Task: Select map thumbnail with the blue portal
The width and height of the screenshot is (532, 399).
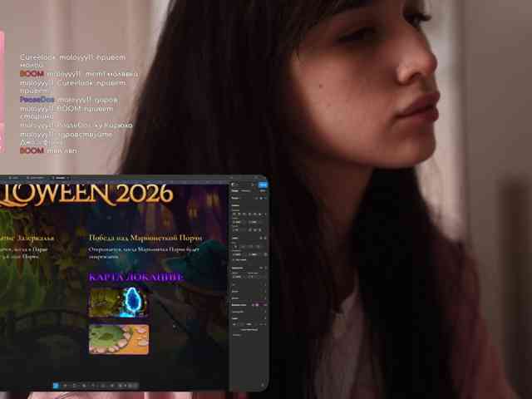Action: click(x=118, y=303)
